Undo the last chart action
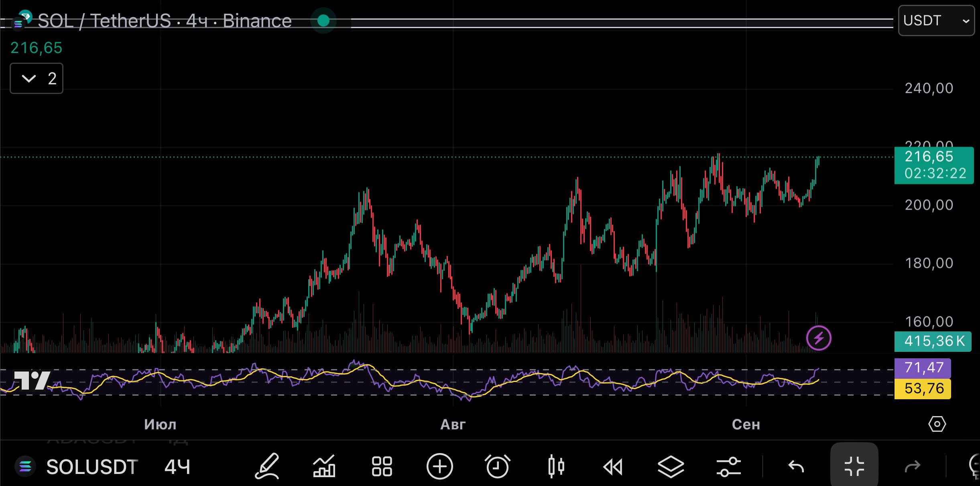 point(796,467)
